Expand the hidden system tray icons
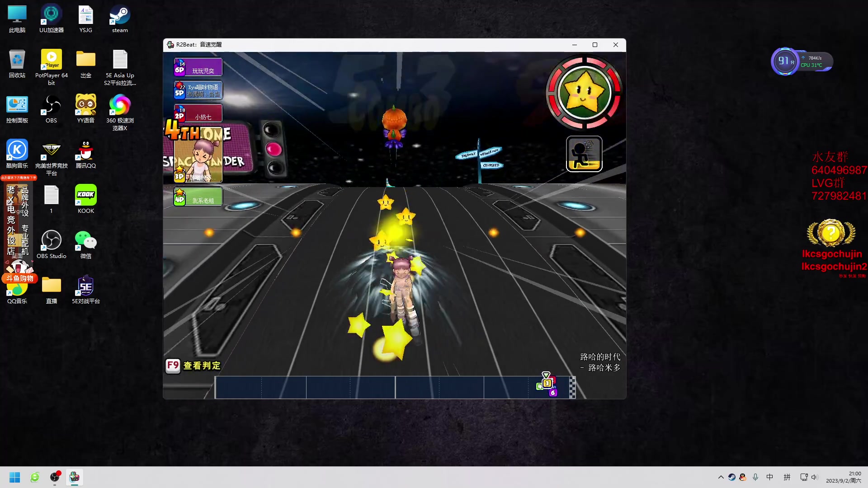Image resolution: width=868 pixels, height=488 pixels. pyautogui.click(x=721, y=477)
